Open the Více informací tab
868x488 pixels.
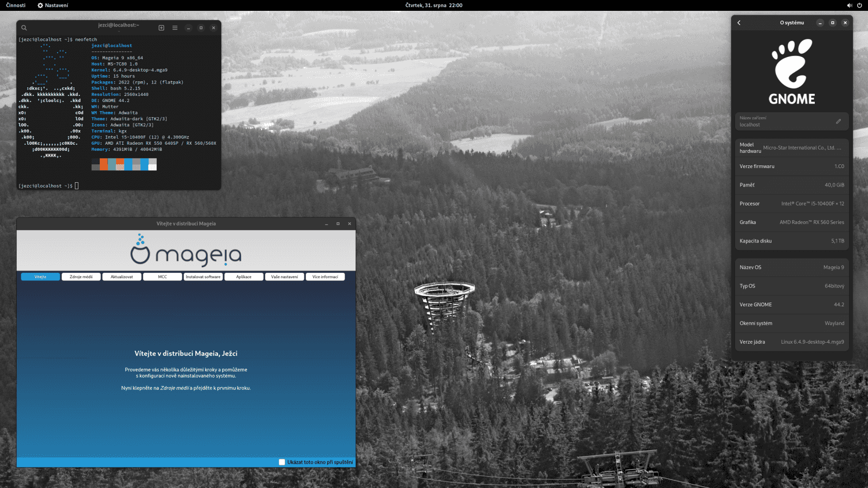[325, 277]
